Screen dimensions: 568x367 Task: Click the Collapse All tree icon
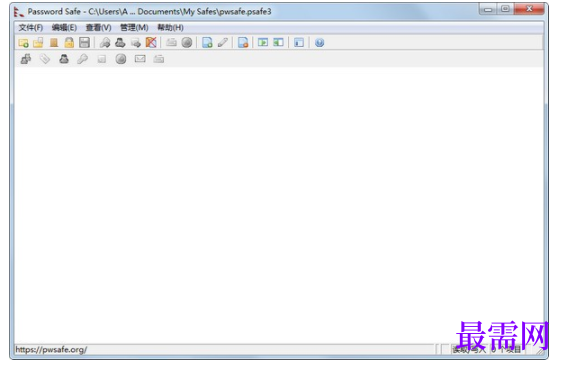click(278, 43)
